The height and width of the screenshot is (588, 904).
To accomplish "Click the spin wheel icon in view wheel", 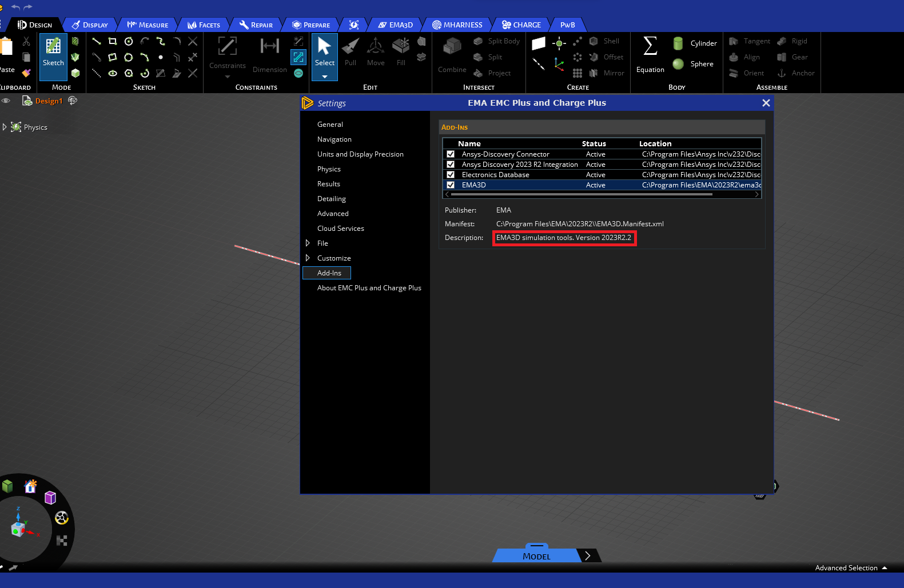I will (x=62, y=518).
